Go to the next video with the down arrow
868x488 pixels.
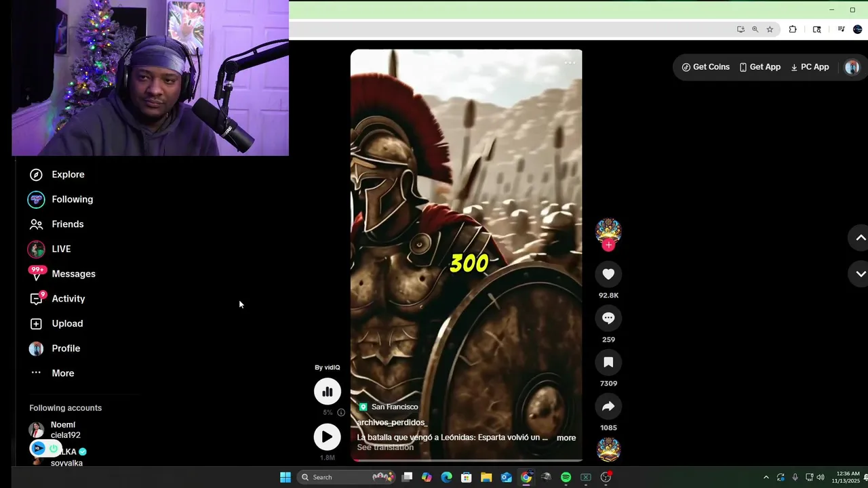pyautogui.click(x=860, y=274)
